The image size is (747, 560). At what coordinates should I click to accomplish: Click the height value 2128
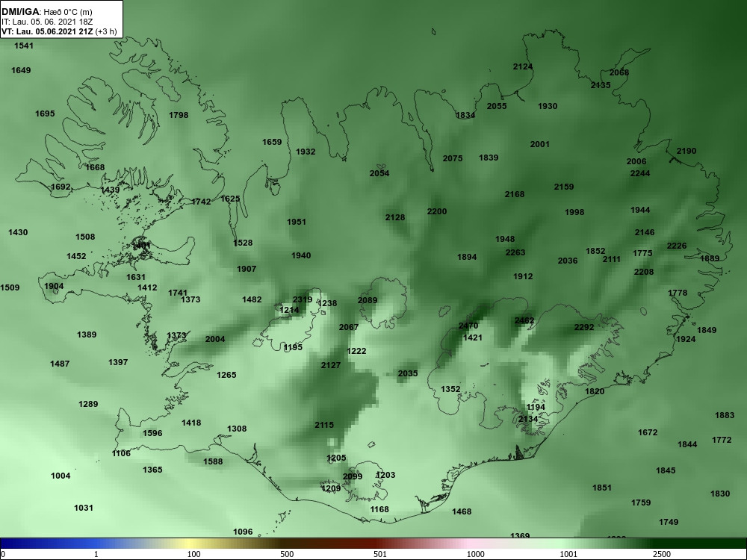tap(395, 217)
